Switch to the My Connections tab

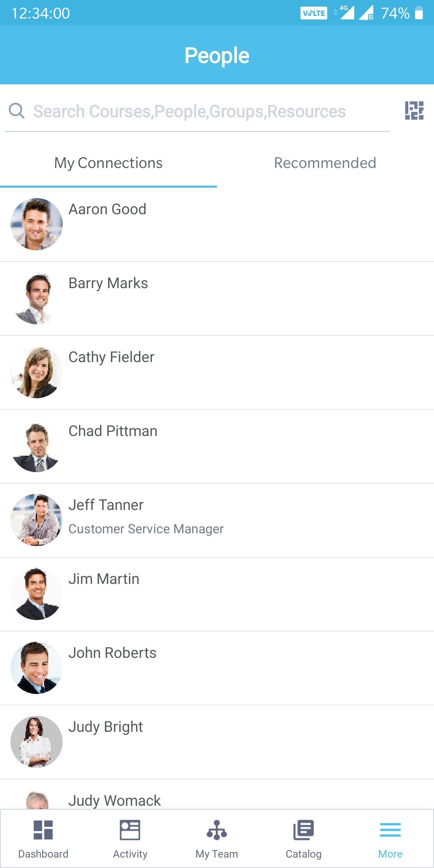108,163
